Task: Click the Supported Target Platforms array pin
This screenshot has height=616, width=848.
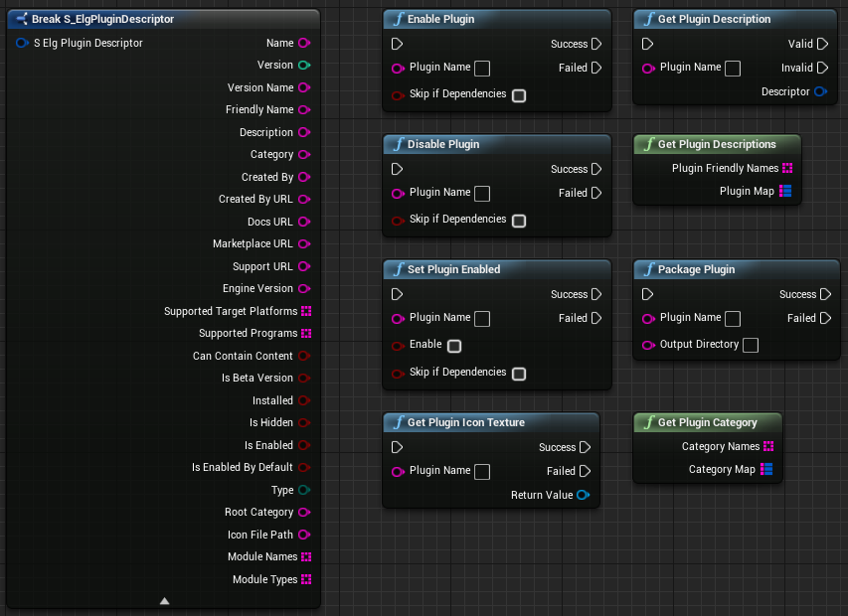Action: pos(306,311)
